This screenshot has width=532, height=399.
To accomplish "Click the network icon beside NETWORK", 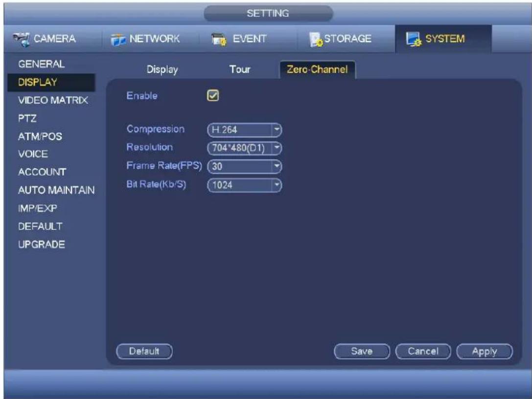I will coord(118,40).
